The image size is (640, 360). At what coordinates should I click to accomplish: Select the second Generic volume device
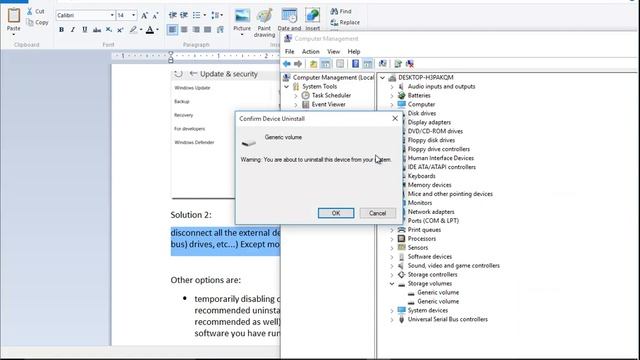[438, 302]
